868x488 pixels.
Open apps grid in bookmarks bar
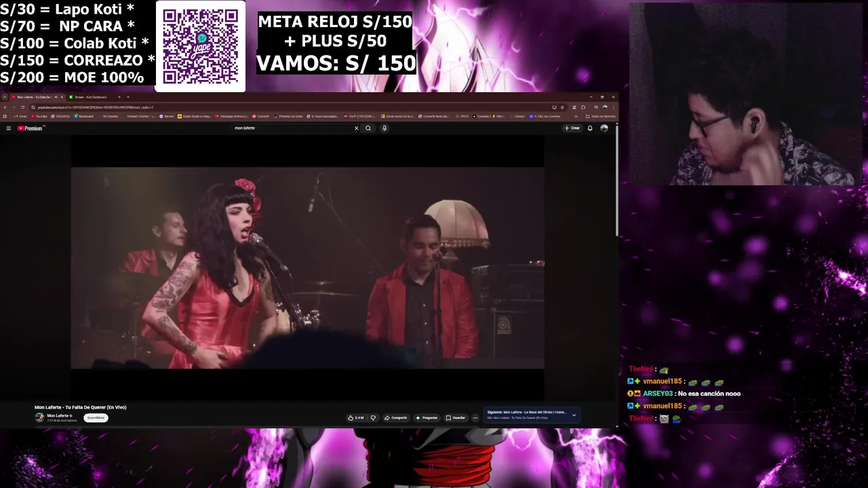point(5,116)
